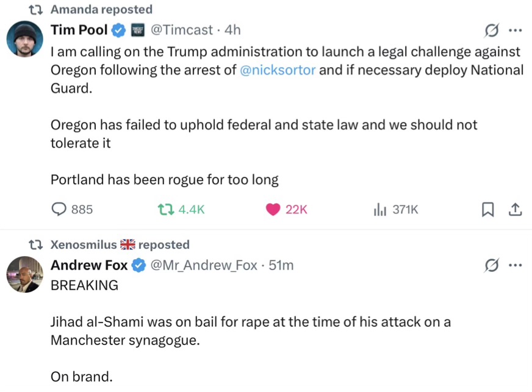Viewport: 532px width, 392px height.
Task: Click the Andrew Fox display name
Action: click(89, 265)
